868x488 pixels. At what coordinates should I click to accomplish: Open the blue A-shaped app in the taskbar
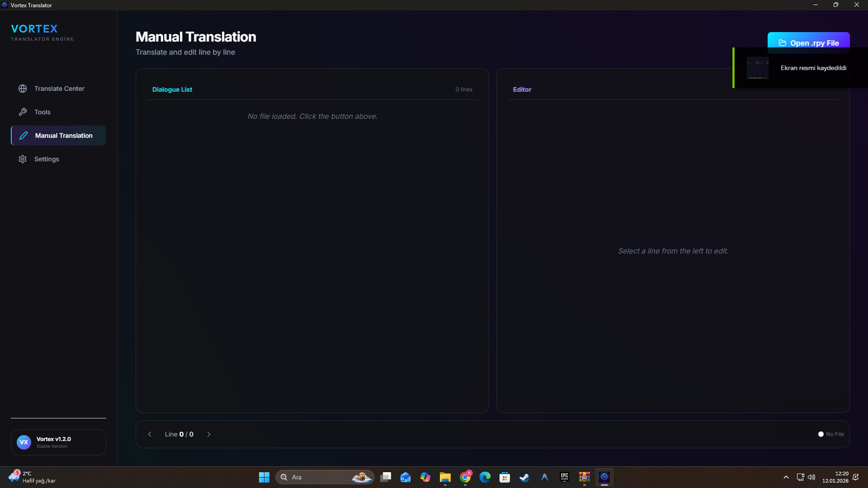click(545, 477)
